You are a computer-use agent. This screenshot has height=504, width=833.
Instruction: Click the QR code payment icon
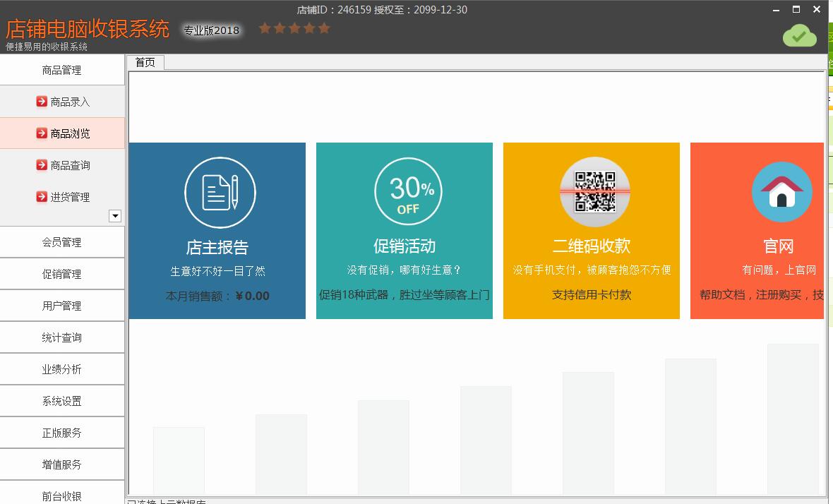click(x=595, y=192)
